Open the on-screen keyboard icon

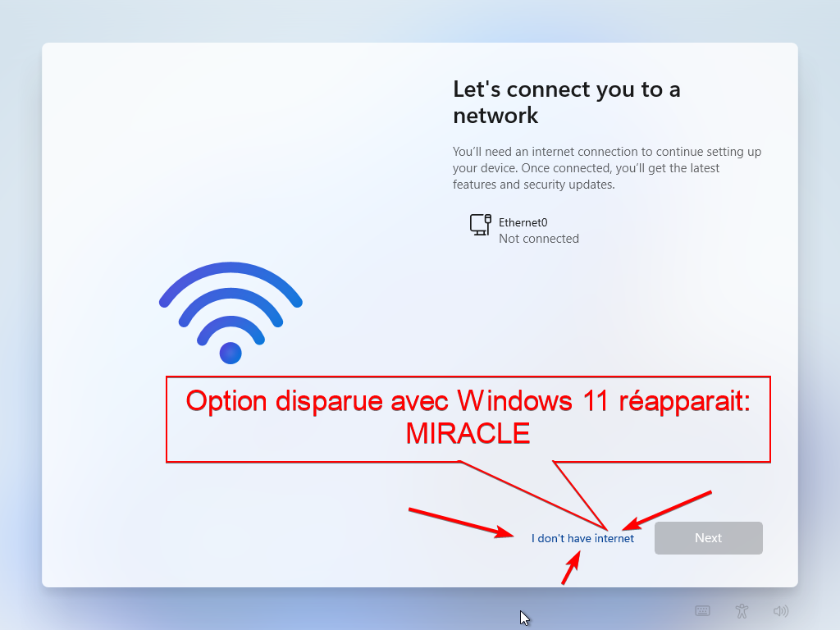click(x=702, y=610)
